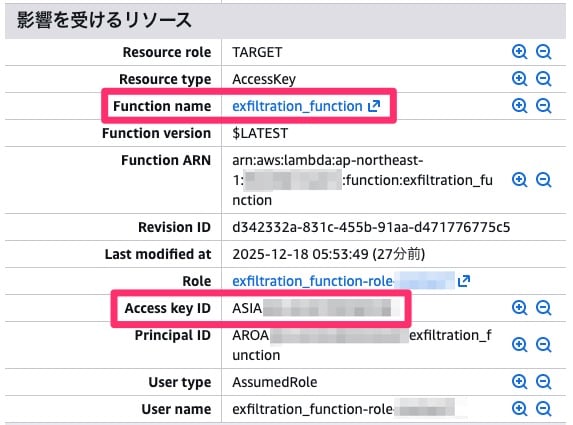Select the Last modified timestamp 2025-12-18 05:53:49
Viewport: 573px width, 425px height.
coord(300,254)
